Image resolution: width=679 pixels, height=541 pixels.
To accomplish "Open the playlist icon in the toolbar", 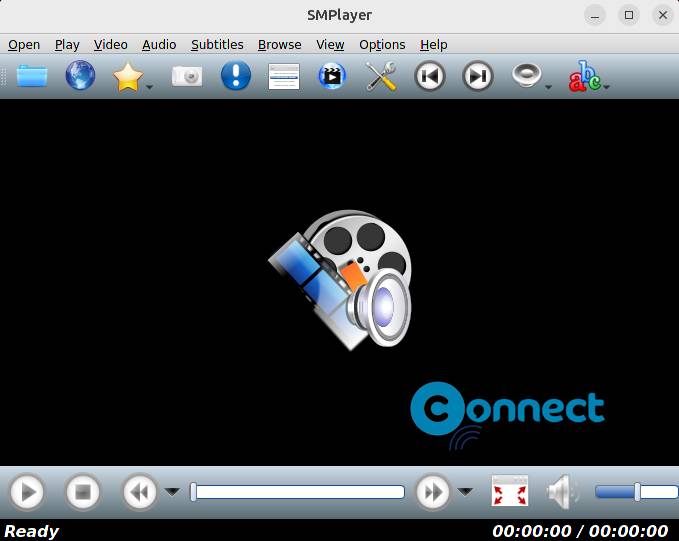I will 284,77.
